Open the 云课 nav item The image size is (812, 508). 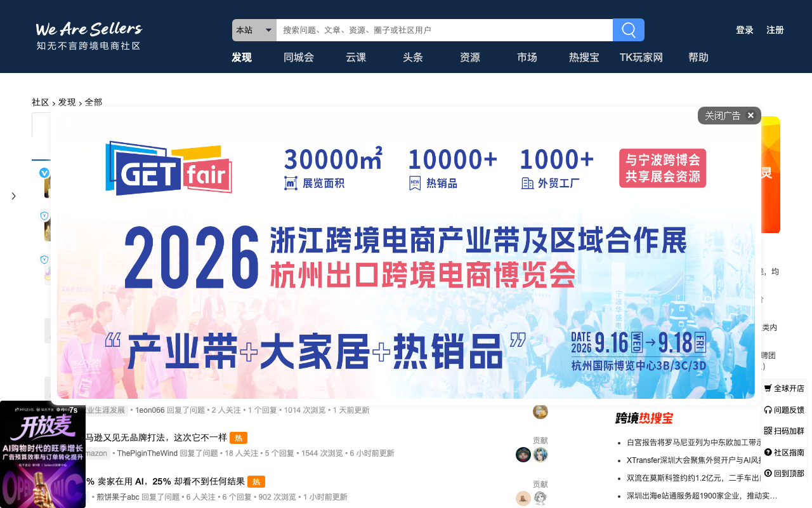(356, 57)
